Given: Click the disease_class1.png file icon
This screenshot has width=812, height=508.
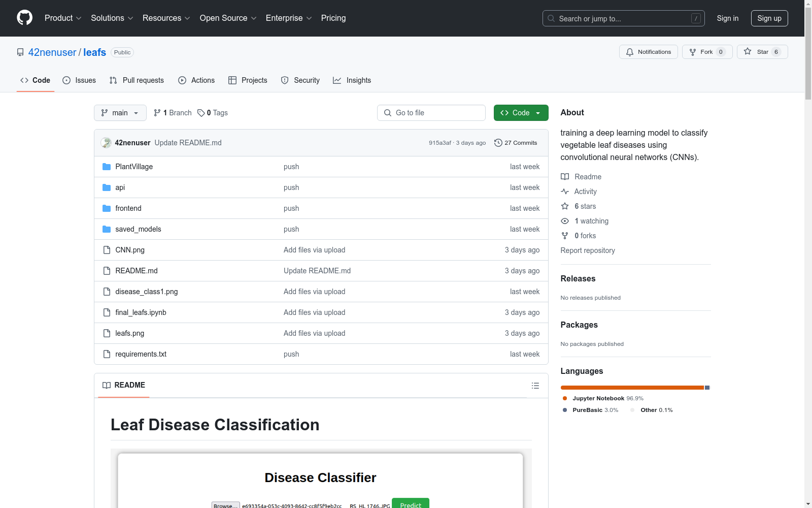Looking at the screenshot, I should pos(107,292).
